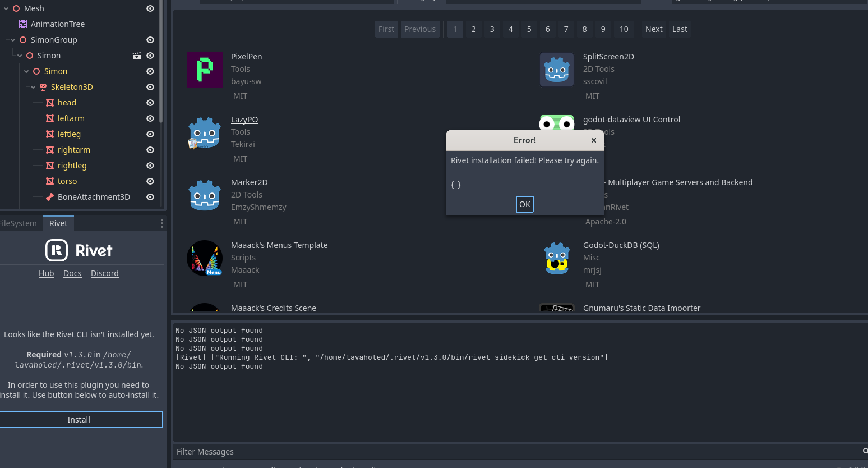
Task: Click the Apache-2.0 license label
Action: (606, 222)
